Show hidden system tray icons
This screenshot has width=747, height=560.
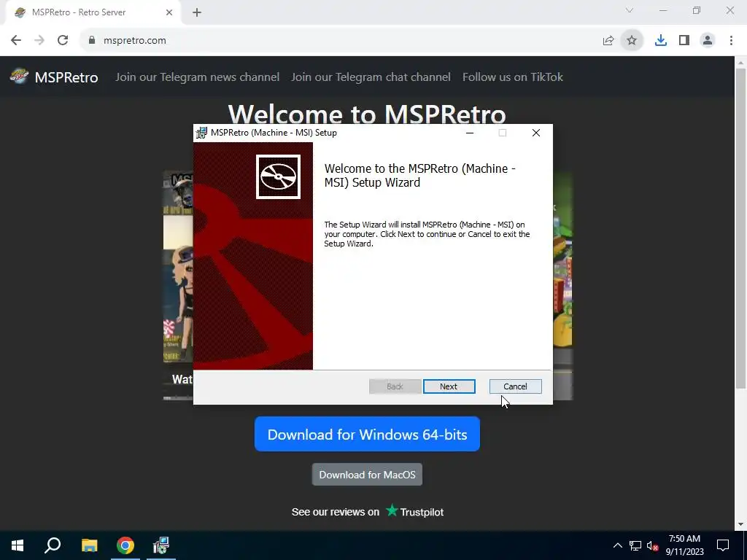pos(617,545)
